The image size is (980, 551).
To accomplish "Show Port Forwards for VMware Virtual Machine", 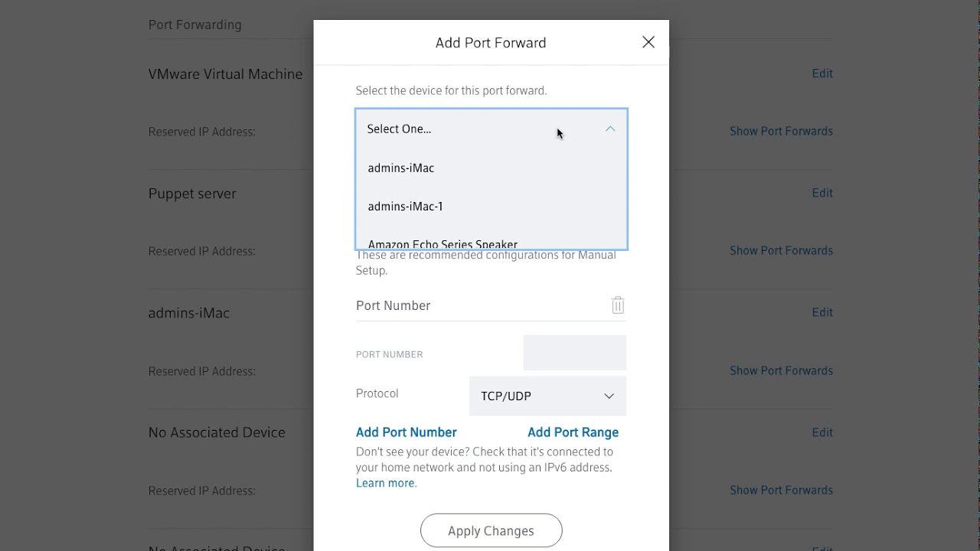I will pyautogui.click(x=781, y=131).
